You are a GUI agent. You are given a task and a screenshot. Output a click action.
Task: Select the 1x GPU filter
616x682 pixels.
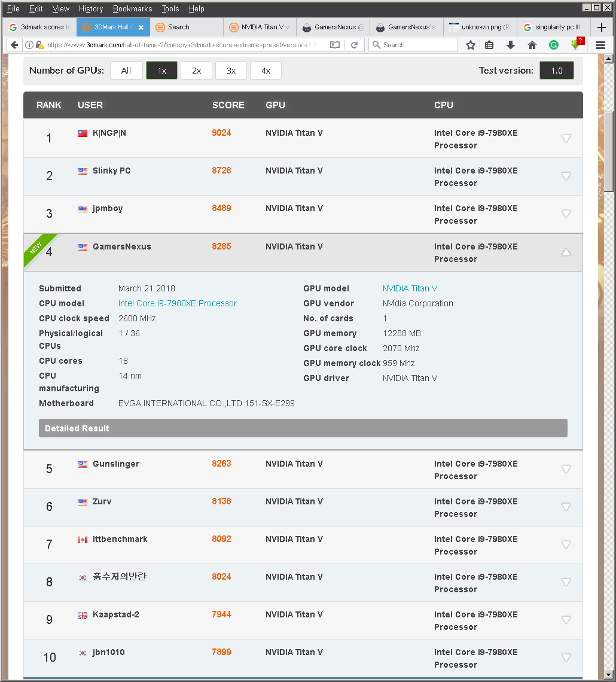click(161, 71)
